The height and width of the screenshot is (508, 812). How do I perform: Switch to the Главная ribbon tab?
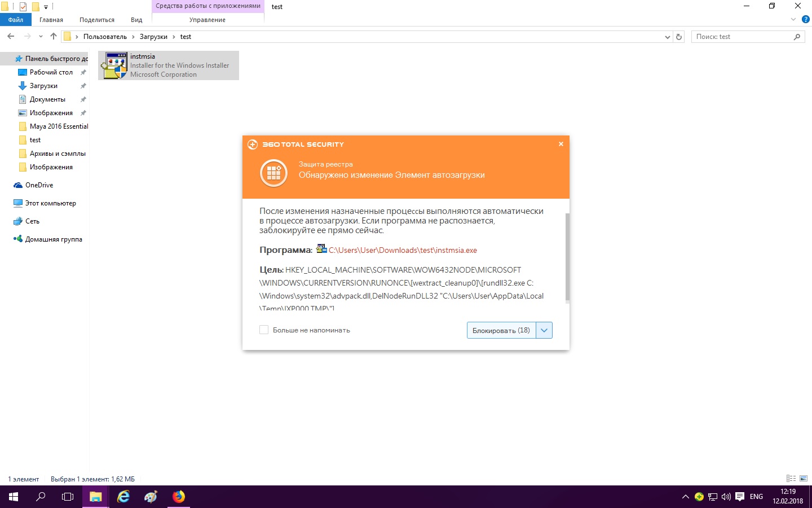point(51,20)
